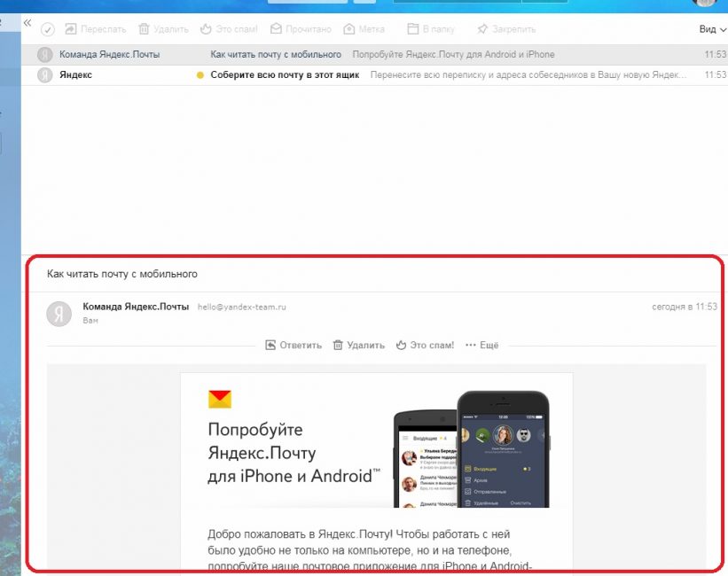Click the 11:53 time on the Яндекс row

click(x=716, y=74)
